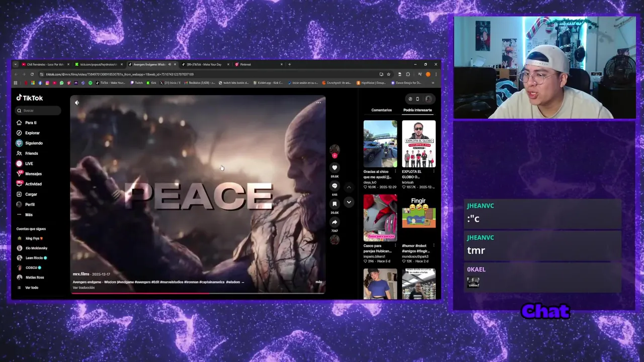Open the Twitch bookmark

pos(136,83)
